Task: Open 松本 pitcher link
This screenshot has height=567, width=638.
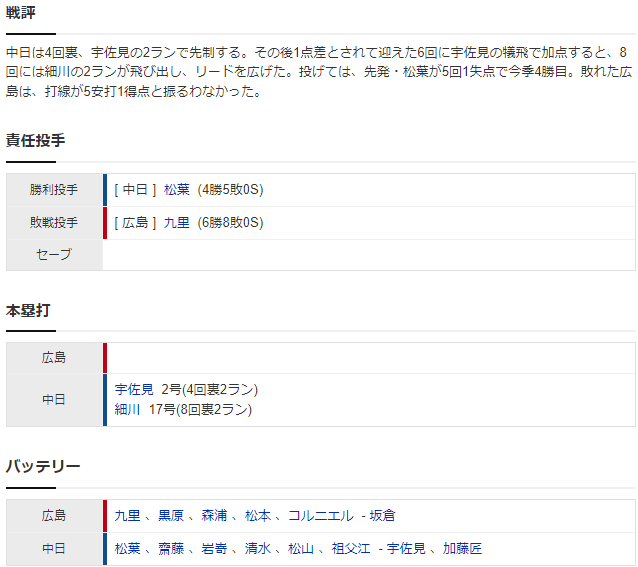Action: click(258, 515)
